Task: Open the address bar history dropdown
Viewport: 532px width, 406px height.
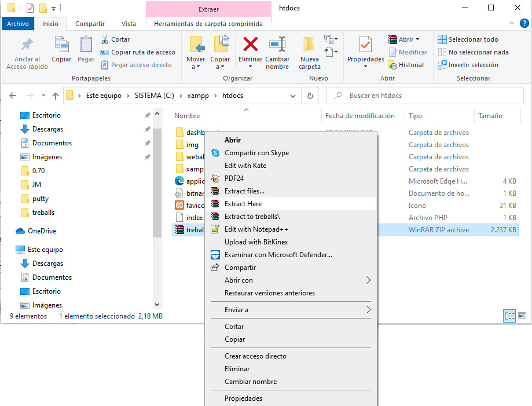Action: point(293,96)
